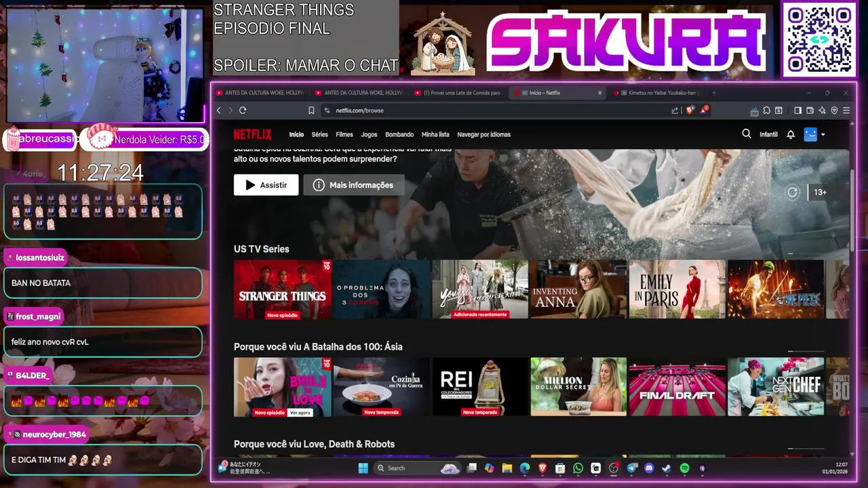The width and height of the screenshot is (868, 488).
Task: Open File Explorer from the taskbar
Action: point(507,468)
